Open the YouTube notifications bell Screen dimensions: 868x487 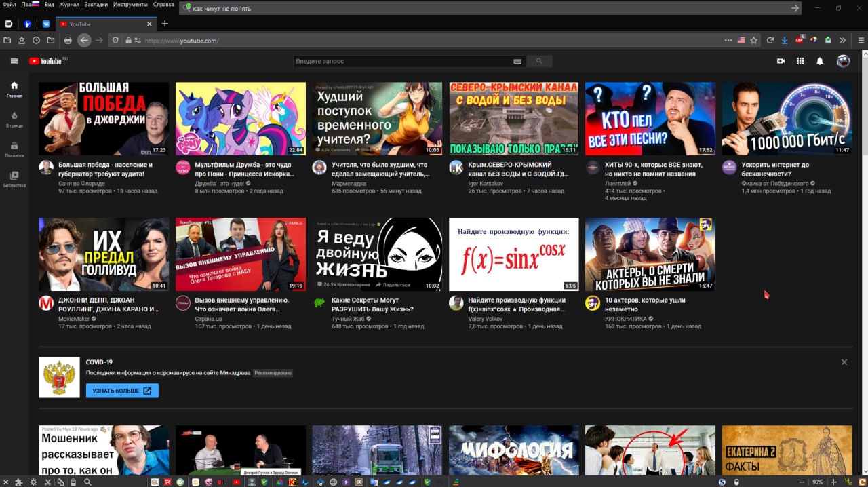pyautogui.click(x=820, y=61)
